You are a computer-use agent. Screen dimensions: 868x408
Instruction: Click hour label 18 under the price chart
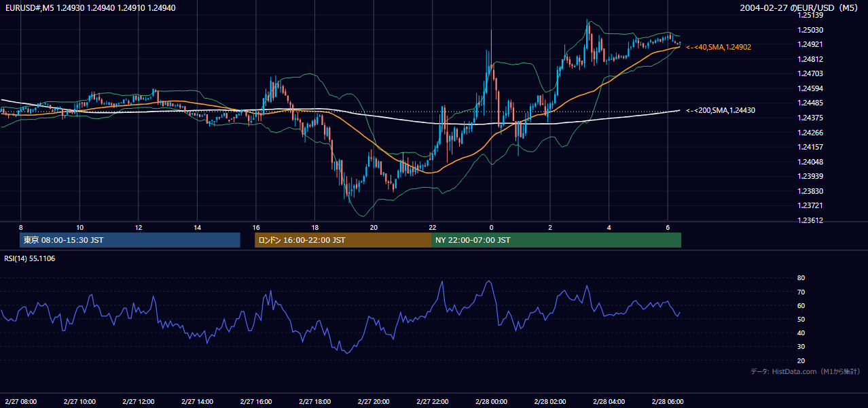click(x=314, y=227)
